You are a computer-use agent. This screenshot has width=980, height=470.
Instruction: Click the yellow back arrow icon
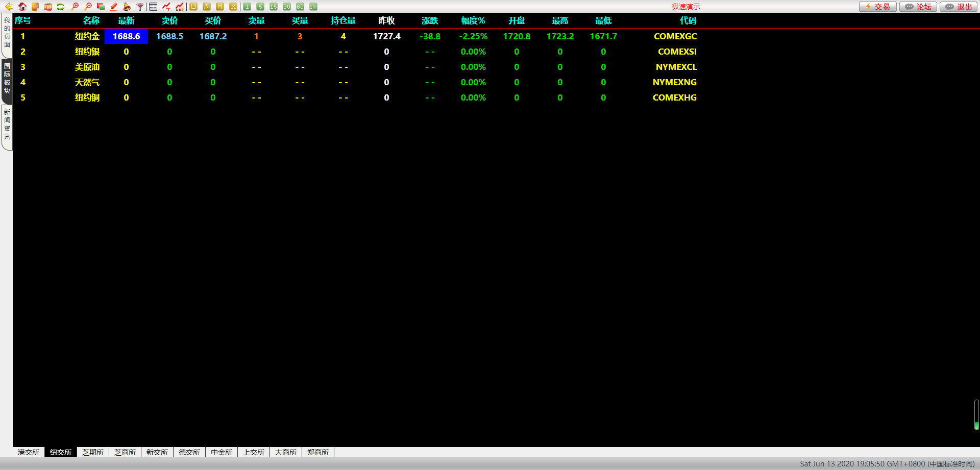(9, 7)
